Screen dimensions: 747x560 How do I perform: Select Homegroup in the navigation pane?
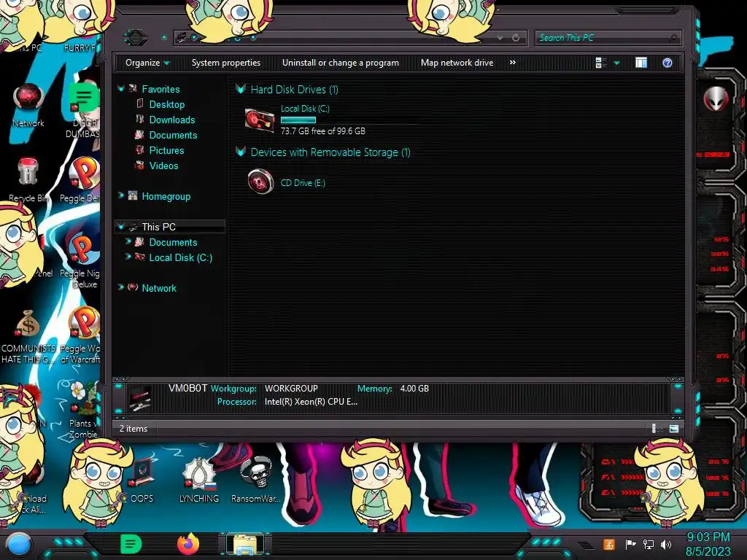(x=166, y=196)
